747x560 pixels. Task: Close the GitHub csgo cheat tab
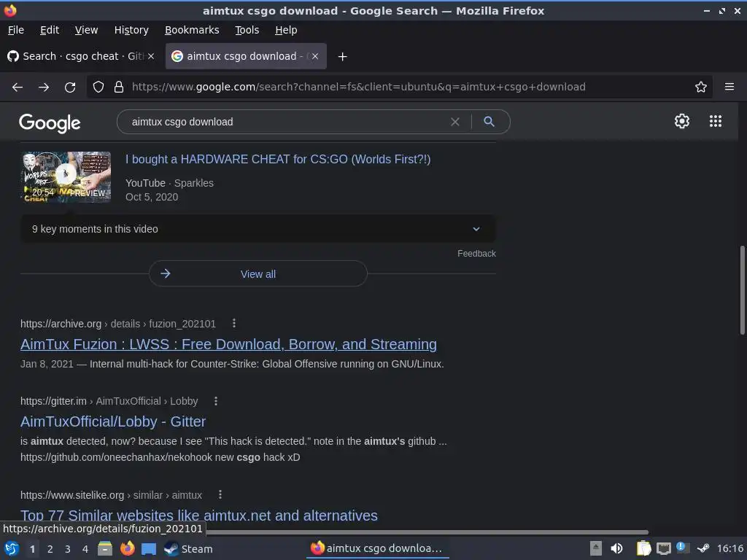click(151, 56)
